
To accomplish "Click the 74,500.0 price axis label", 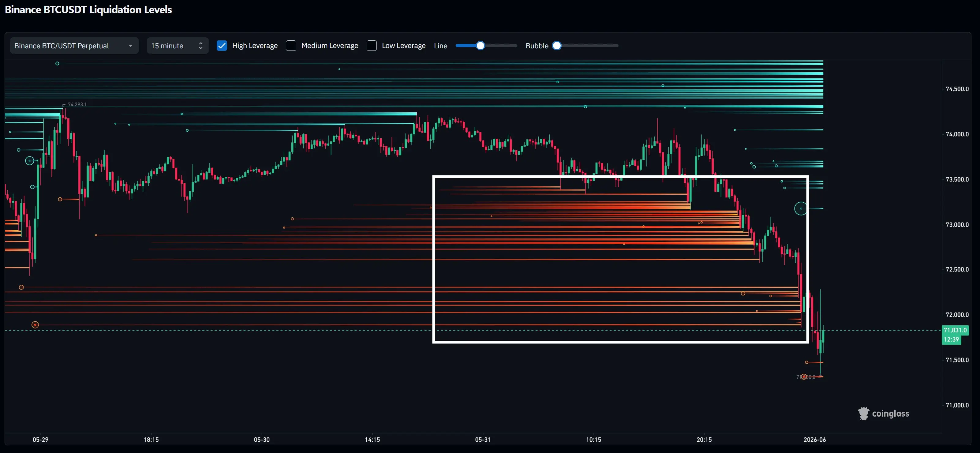I will 957,89.
